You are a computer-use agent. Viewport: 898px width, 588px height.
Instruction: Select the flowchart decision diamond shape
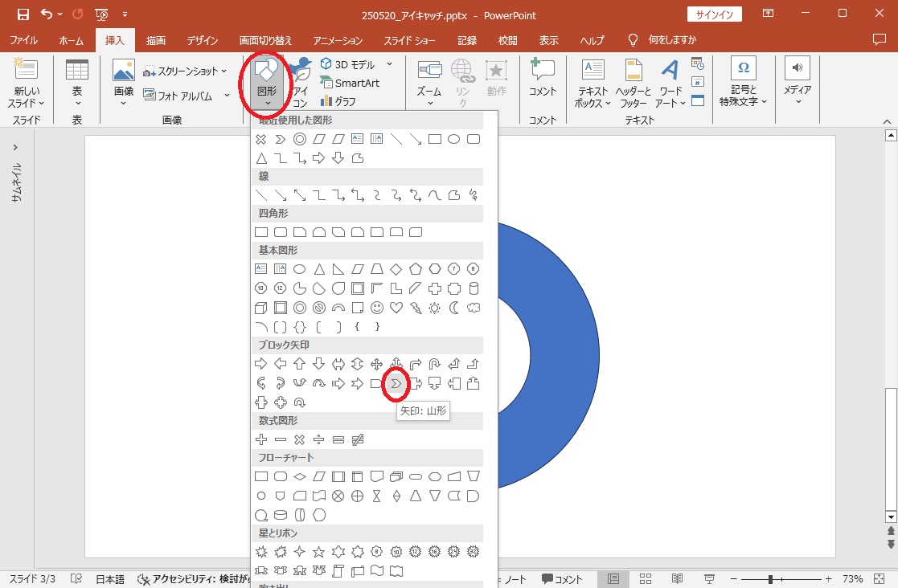[x=300, y=476]
